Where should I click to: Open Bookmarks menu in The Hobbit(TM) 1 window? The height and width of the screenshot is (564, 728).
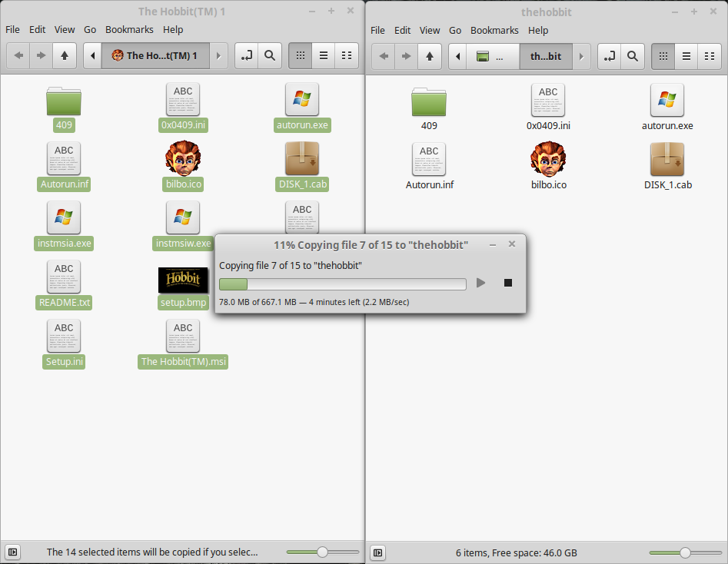[129, 30]
